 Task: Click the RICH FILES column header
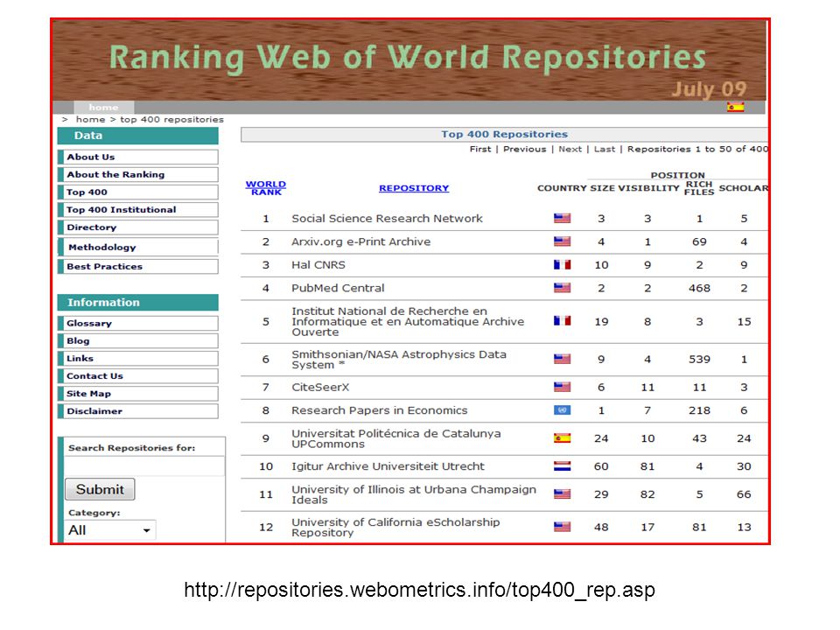[x=699, y=188]
